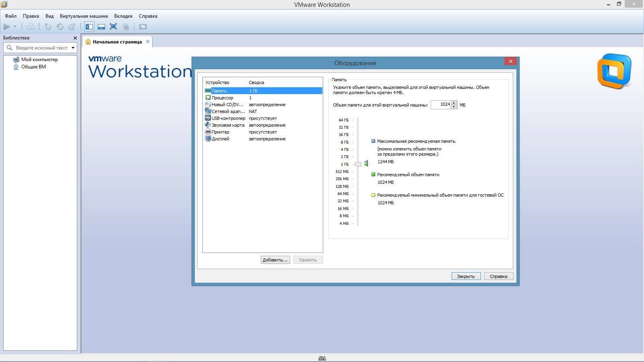Viewport: 644px width, 362px height.
Task: Click the 1 ГБ summary value for Память
Action: 253,91
